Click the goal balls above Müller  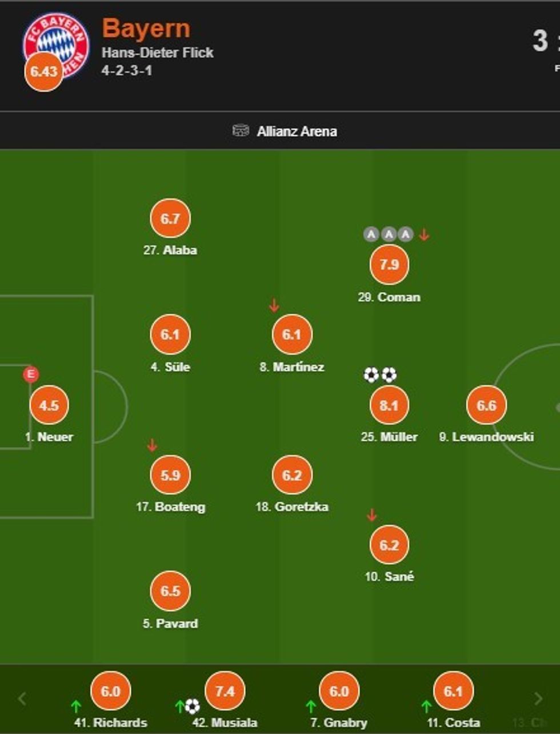(x=380, y=375)
